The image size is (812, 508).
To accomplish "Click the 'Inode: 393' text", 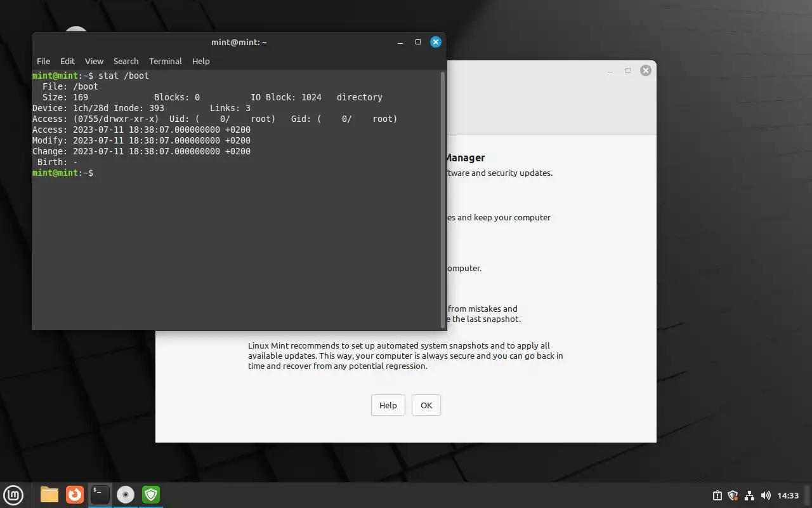I will [139, 108].
